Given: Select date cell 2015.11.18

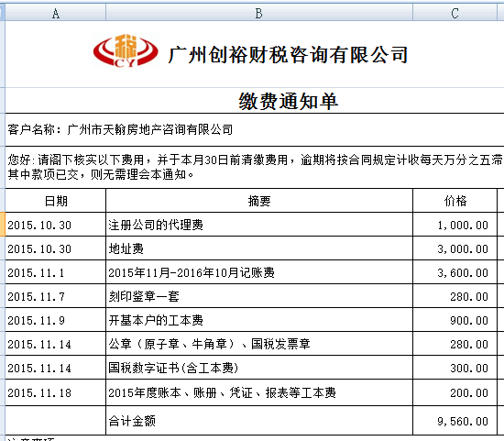Looking at the screenshot, I should point(56,392).
